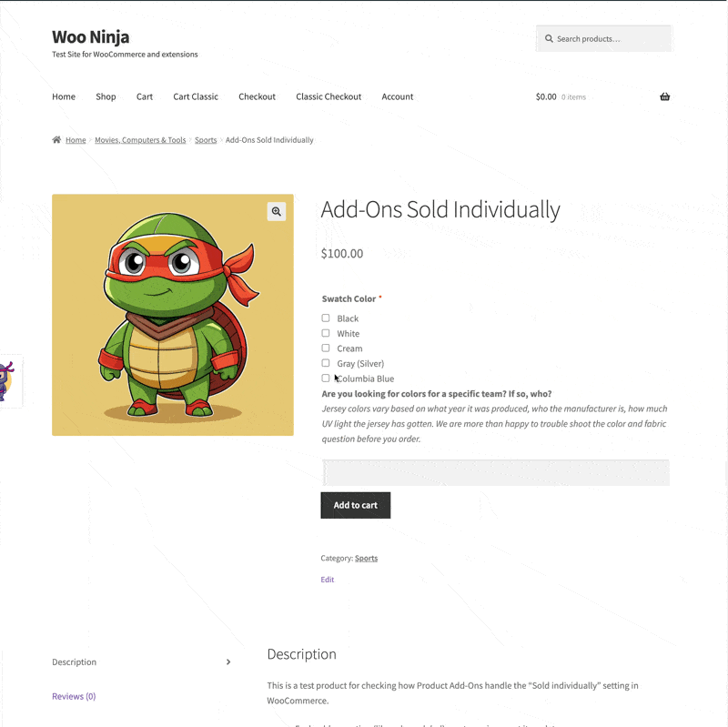Open the Reviews (0) tab
Viewport: 728px width, 727px height.
(x=74, y=696)
